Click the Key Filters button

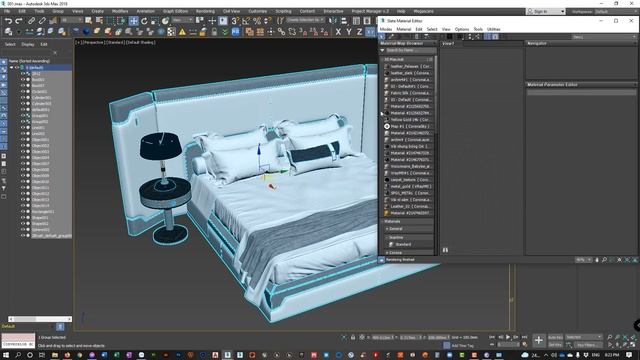pos(587,345)
